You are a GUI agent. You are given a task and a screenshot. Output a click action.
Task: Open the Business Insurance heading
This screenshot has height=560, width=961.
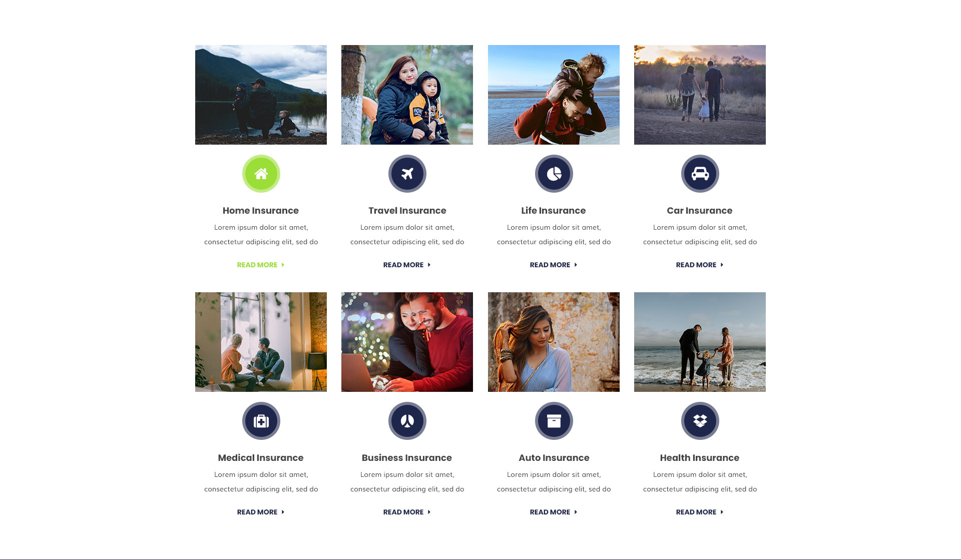click(x=407, y=458)
